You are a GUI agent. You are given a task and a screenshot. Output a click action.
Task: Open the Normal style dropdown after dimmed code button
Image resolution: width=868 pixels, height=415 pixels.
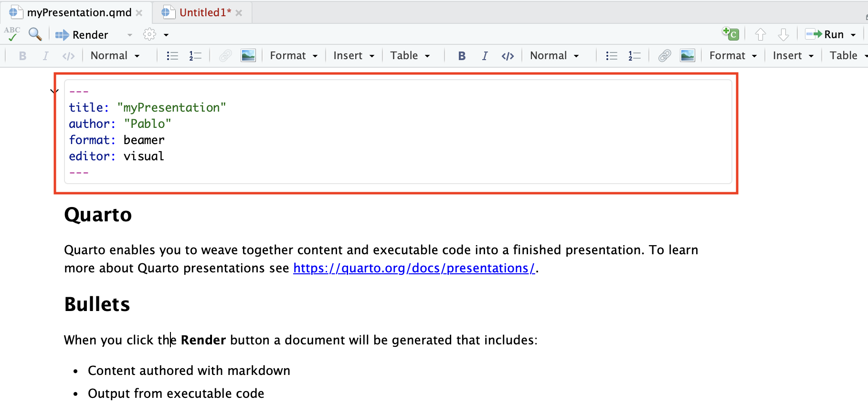tap(115, 56)
